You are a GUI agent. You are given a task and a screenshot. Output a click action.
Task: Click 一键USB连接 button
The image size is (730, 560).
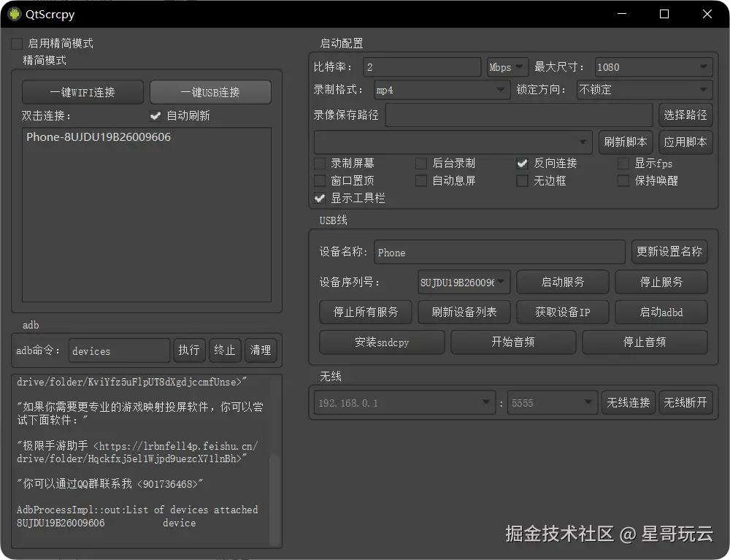pos(210,92)
